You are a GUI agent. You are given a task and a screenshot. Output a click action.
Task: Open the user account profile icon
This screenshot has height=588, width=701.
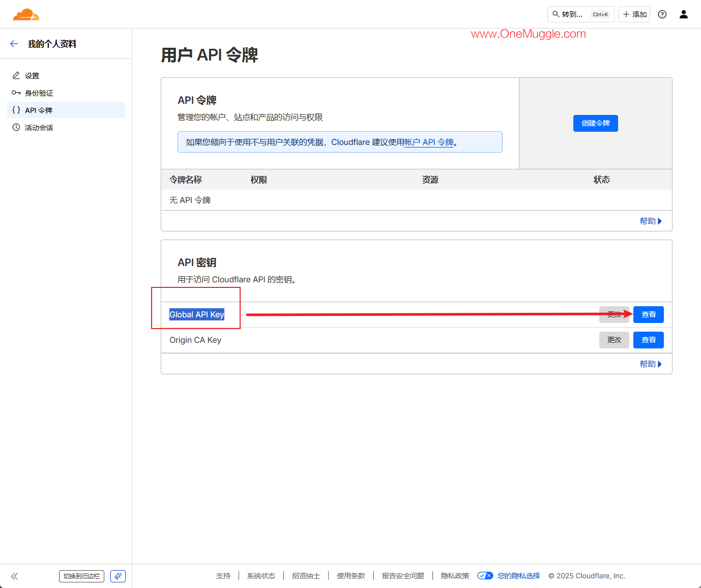pos(684,14)
